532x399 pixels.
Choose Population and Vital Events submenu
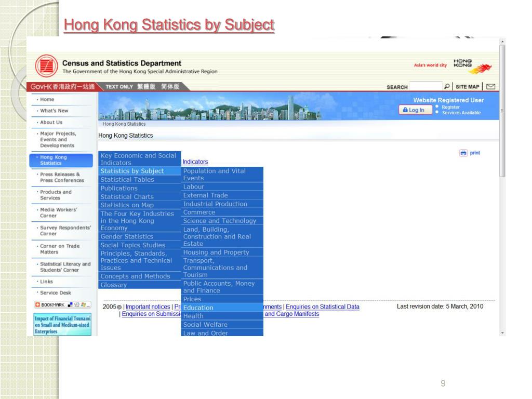point(222,175)
